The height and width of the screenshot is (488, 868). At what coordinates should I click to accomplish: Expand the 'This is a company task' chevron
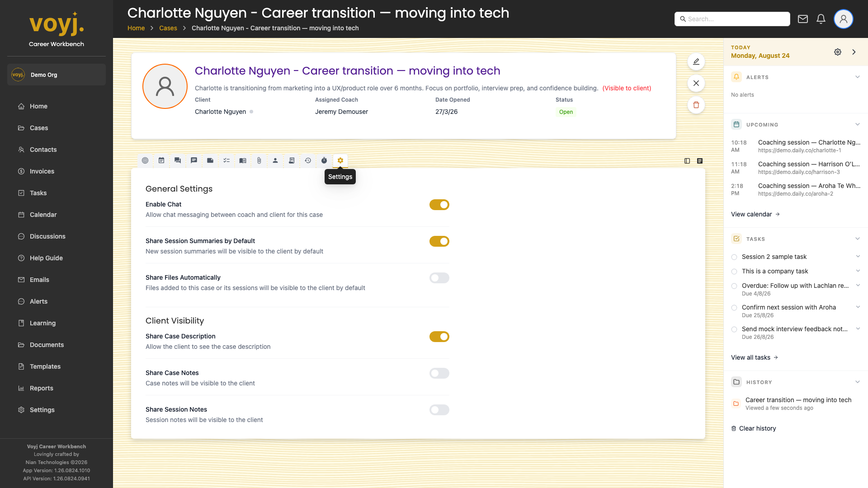858,271
